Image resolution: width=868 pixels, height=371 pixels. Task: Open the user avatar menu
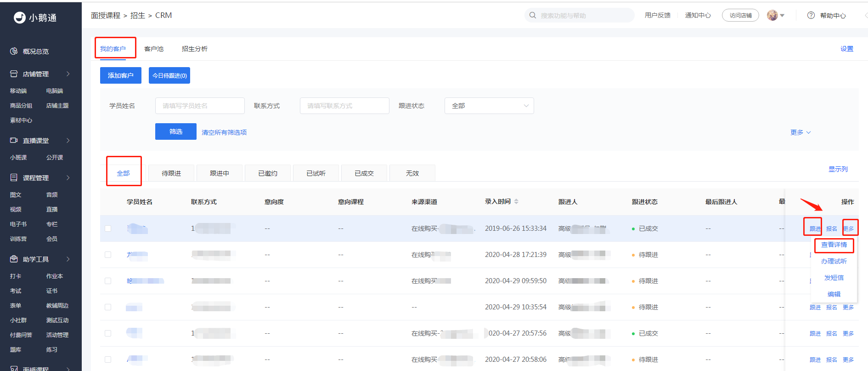tap(772, 15)
